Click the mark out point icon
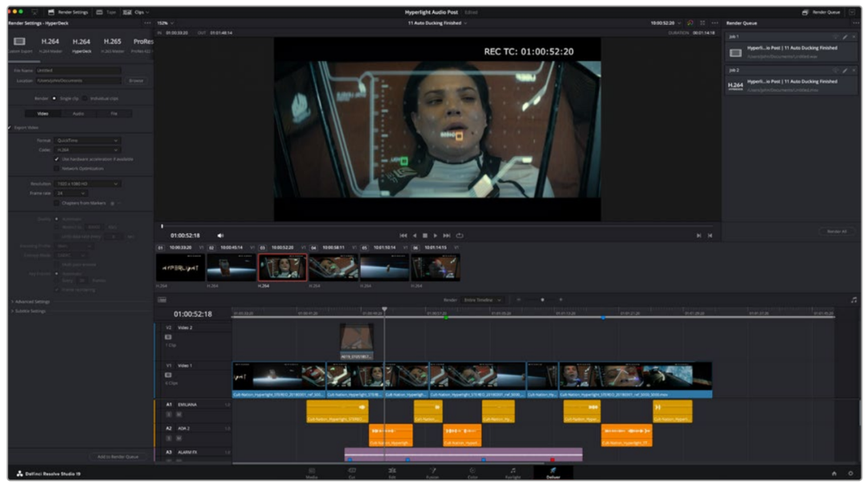Image resolution: width=868 pixels, height=485 pixels. (x=710, y=236)
